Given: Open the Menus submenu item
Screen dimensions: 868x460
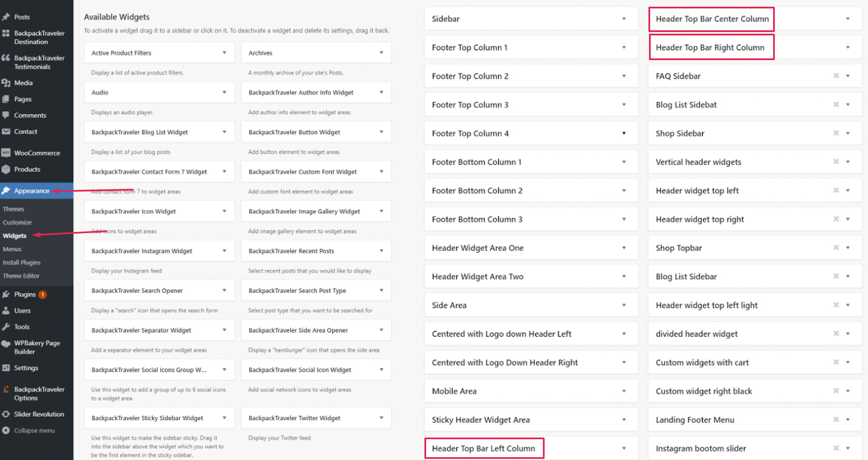Looking at the screenshot, I should point(12,249).
